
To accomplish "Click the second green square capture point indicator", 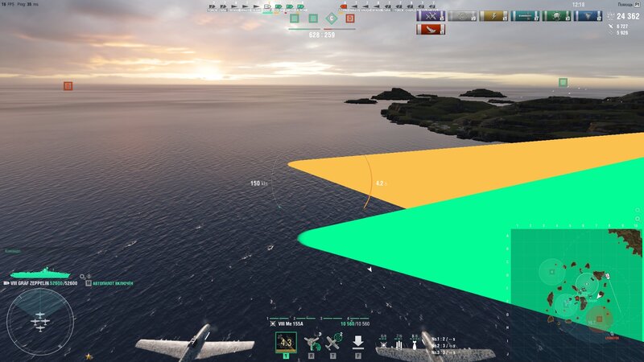I will 313,19.
